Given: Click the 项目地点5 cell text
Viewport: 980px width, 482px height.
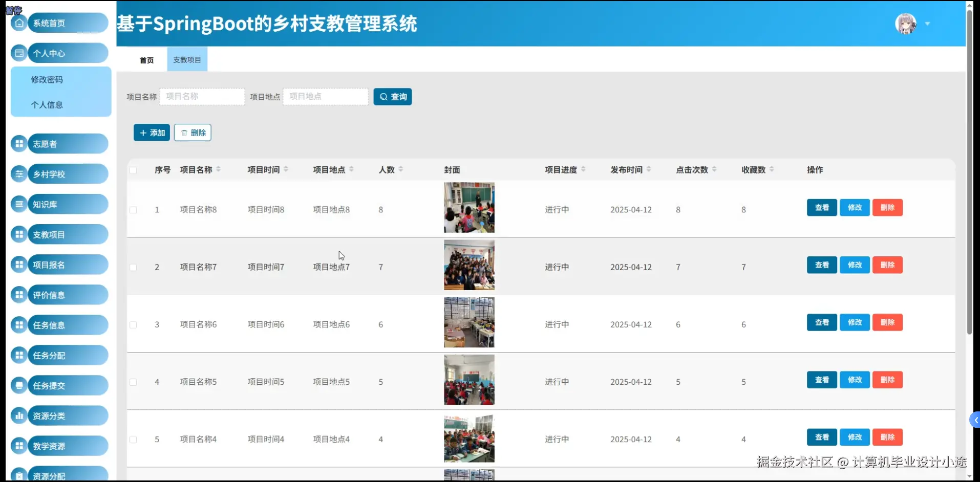Looking at the screenshot, I should (331, 382).
